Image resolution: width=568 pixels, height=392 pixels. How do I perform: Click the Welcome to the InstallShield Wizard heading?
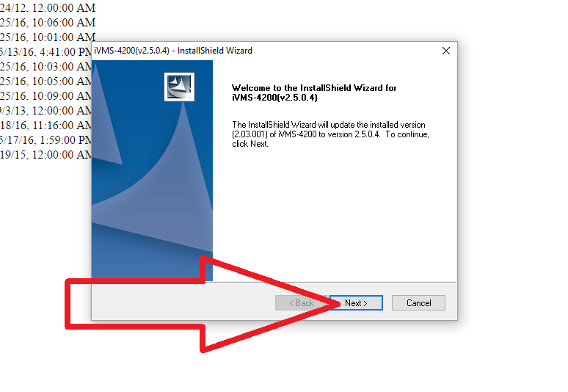(x=314, y=92)
